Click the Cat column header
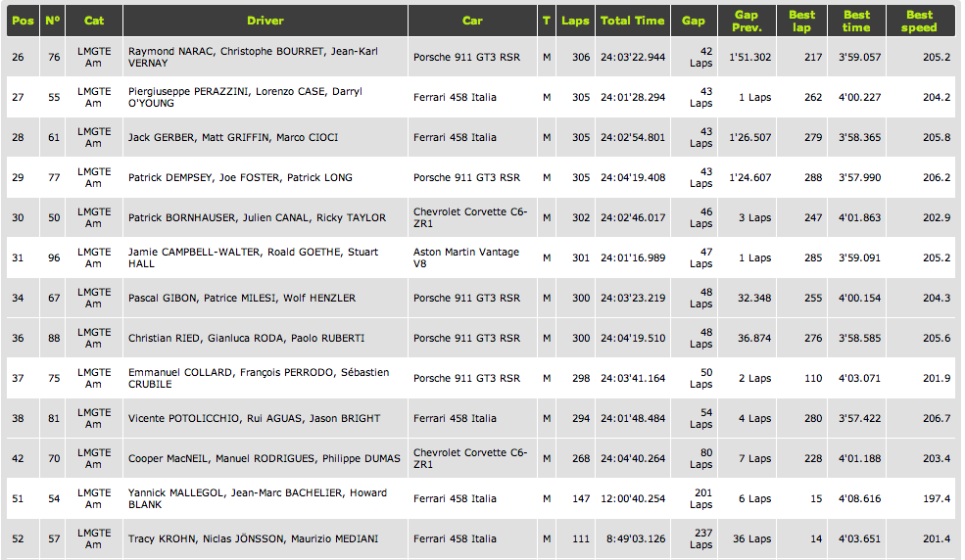Image resolution: width=965 pixels, height=560 pixels. pyautogui.click(x=94, y=21)
